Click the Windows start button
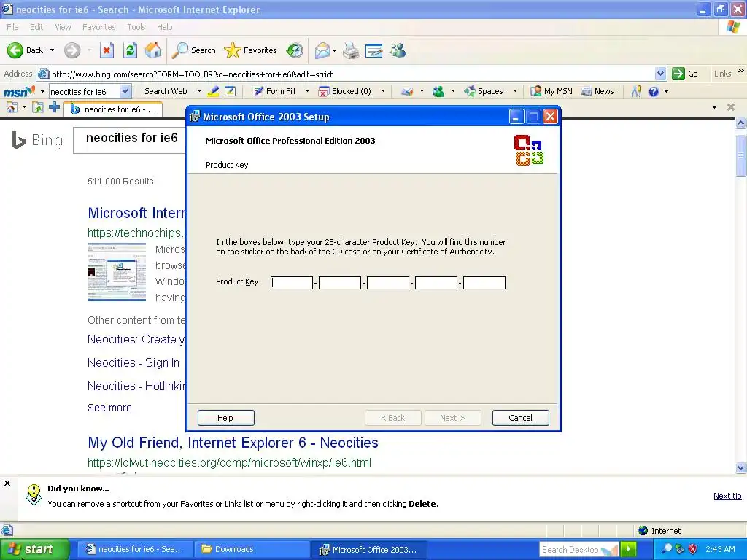747x560 pixels. pyautogui.click(x=34, y=549)
